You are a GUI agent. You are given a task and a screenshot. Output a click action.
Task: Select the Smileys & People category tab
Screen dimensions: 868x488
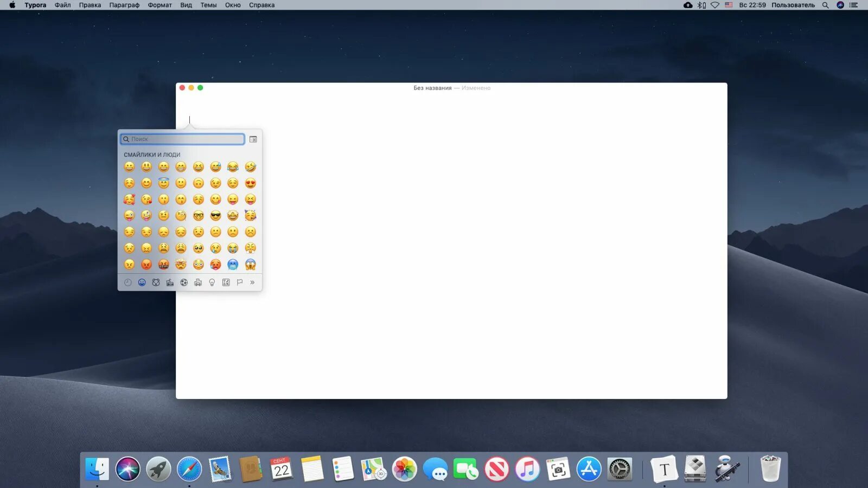click(142, 282)
